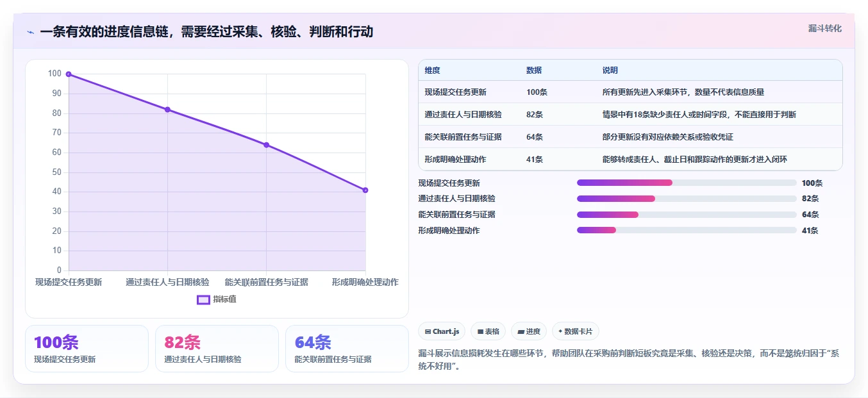Click the chart data point at 41
Viewport: 868px width, 398px height.
365,190
